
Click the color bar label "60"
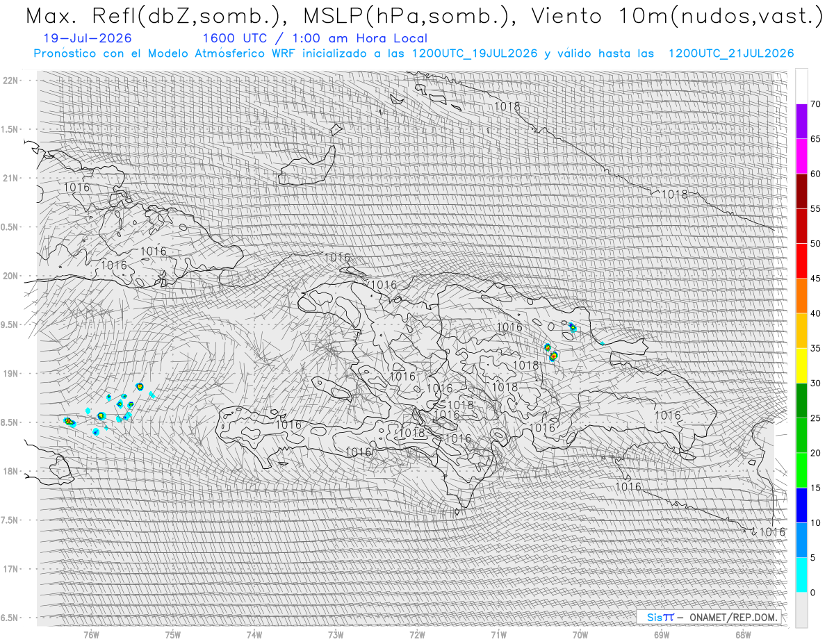pyautogui.click(x=815, y=174)
